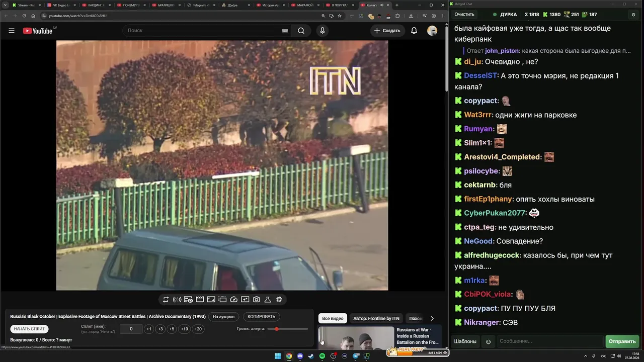Go back in browser history

(x=6, y=16)
